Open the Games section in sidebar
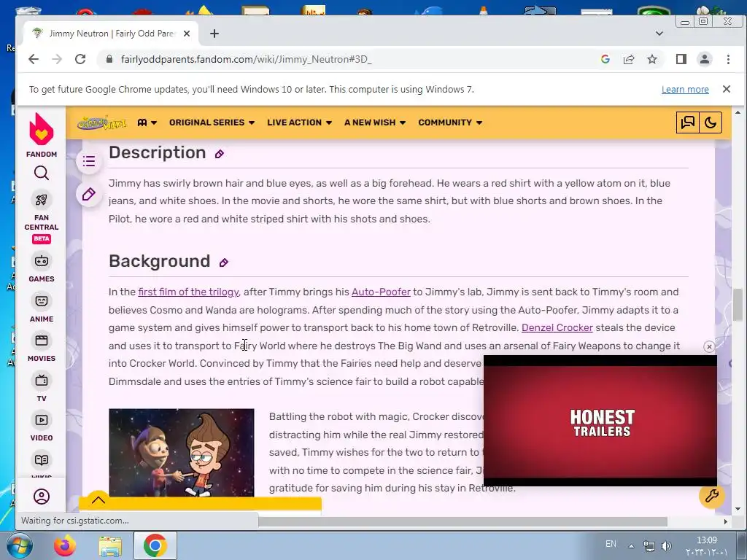747x560 pixels. click(42, 268)
